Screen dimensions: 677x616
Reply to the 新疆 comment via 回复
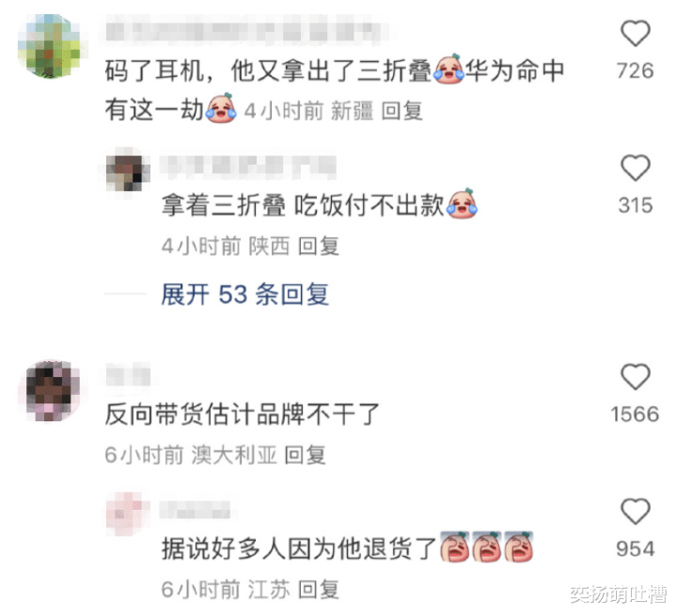[401, 111]
